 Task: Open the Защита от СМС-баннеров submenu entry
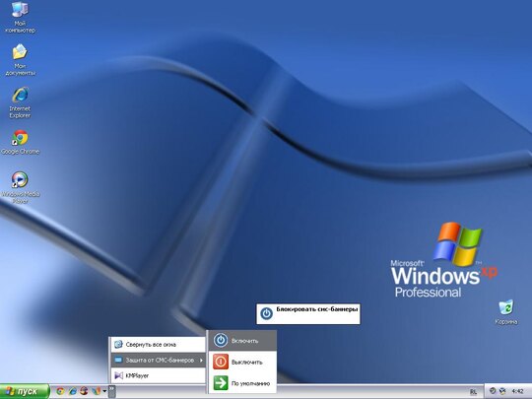click(158, 360)
